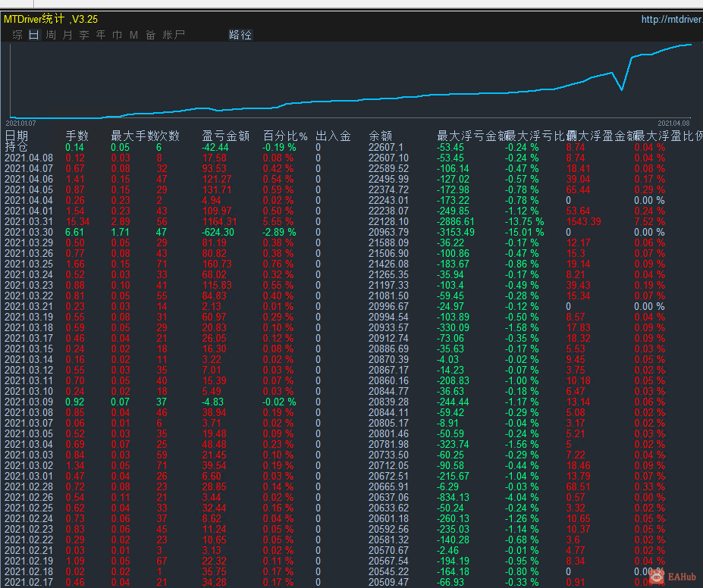Click the 盈亏金额 column header
The width and height of the screenshot is (703, 588).
[225, 136]
